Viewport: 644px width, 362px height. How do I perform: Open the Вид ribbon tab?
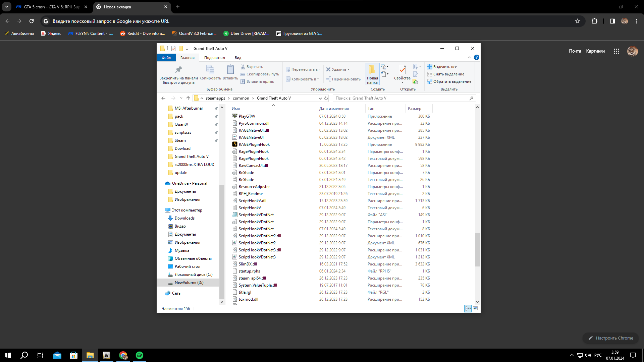238,58
